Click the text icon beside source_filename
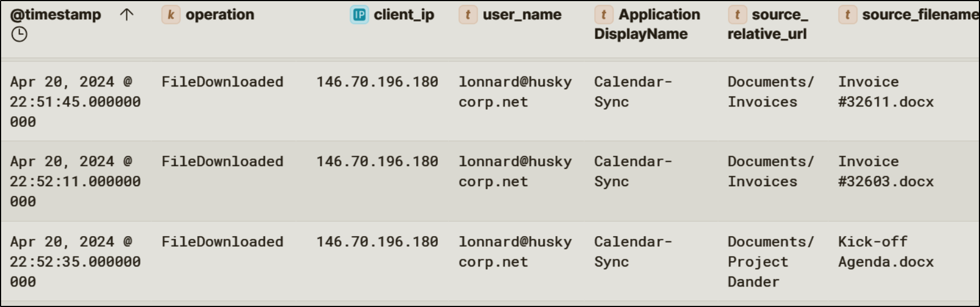The image size is (980, 307). click(x=847, y=15)
